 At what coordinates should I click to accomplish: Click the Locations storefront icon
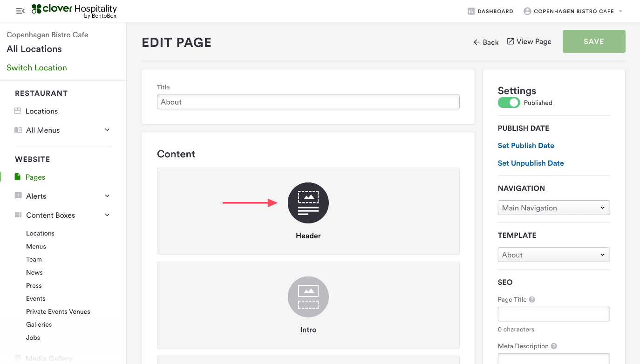tap(18, 111)
